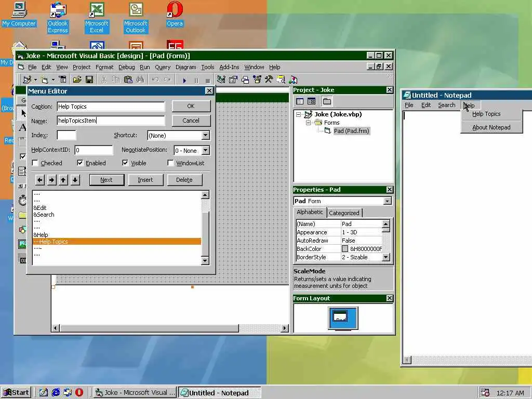Click the Caption input field in Menu Editor
532x399 pixels.
tap(111, 107)
